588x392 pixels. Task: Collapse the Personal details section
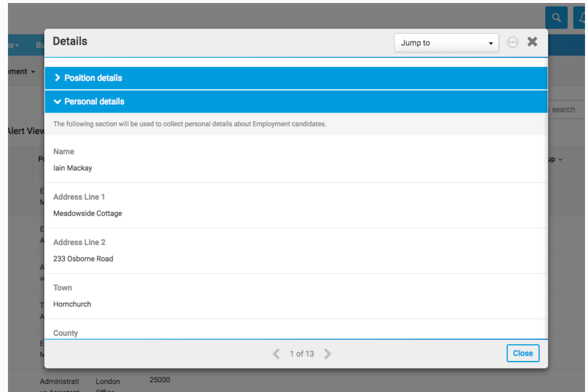[296, 102]
